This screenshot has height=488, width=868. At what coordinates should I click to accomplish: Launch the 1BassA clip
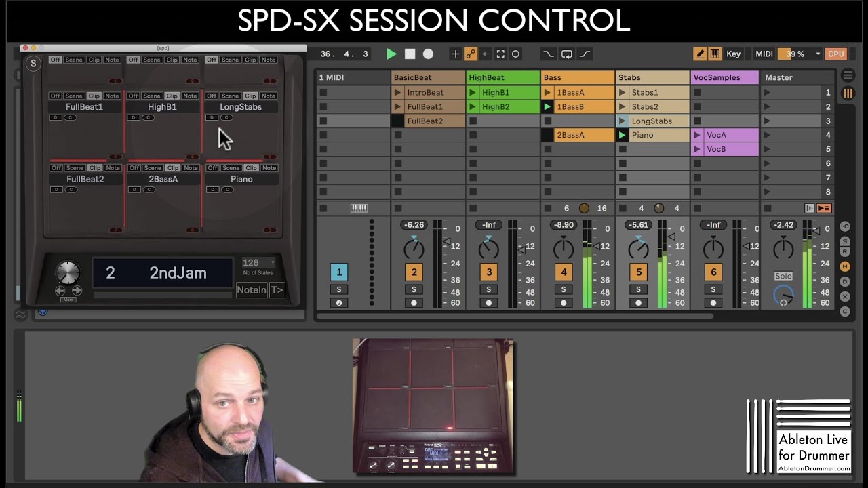coord(547,92)
